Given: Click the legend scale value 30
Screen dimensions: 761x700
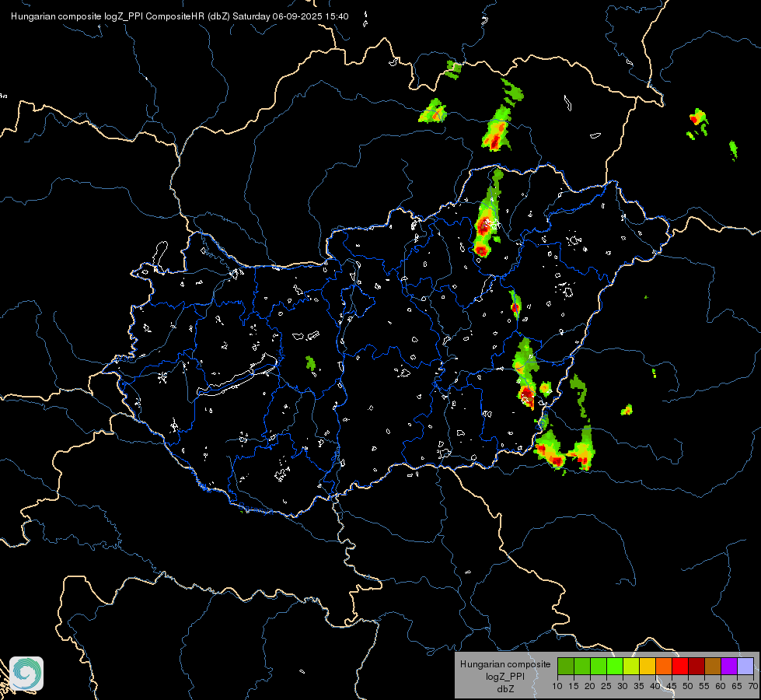Looking at the screenshot, I should tap(622, 686).
